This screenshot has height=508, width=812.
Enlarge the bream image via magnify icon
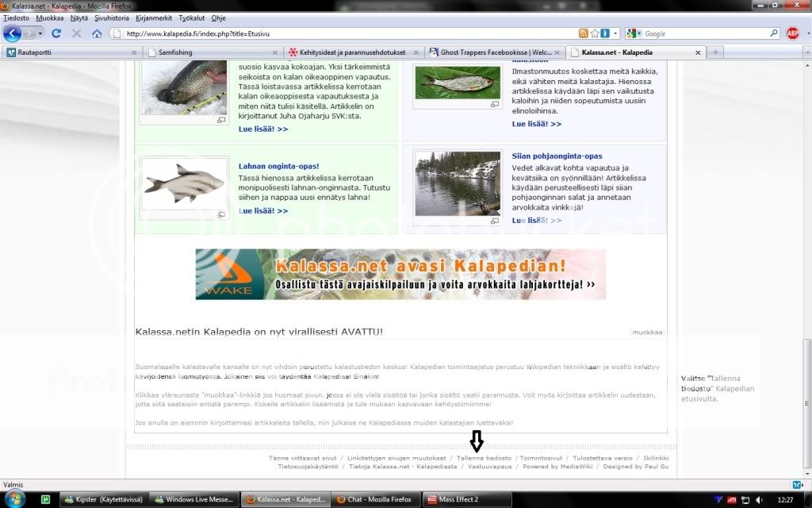coord(221,214)
